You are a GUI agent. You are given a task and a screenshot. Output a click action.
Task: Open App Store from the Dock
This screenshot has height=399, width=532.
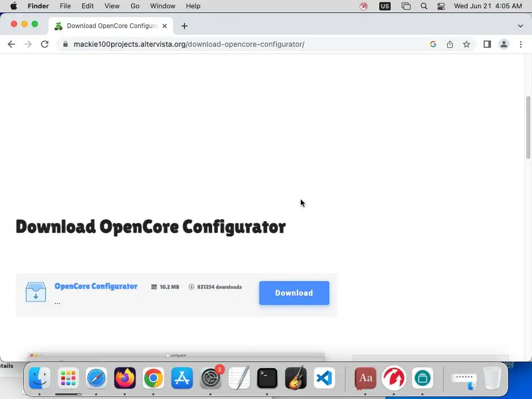coord(182,378)
